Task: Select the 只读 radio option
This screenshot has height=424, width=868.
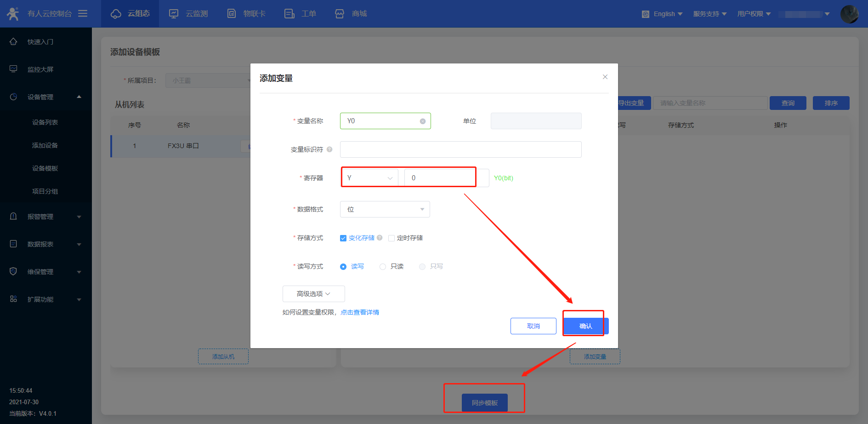Action: pyautogui.click(x=383, y=267)
